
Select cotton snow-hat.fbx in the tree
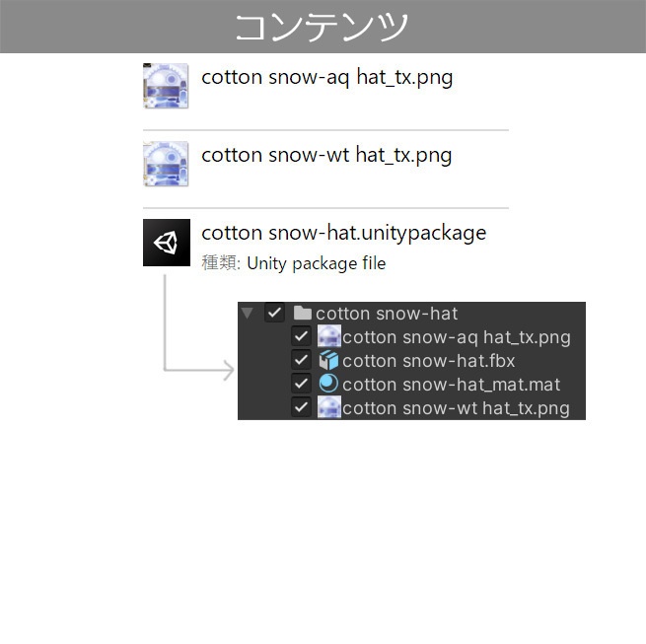click(428, 361)
